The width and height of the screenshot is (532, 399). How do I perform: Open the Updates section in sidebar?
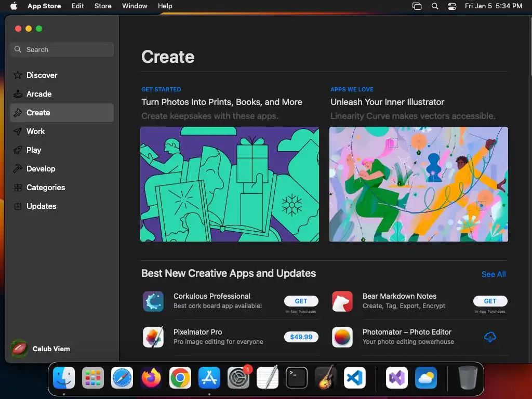(x=62, y=206)
